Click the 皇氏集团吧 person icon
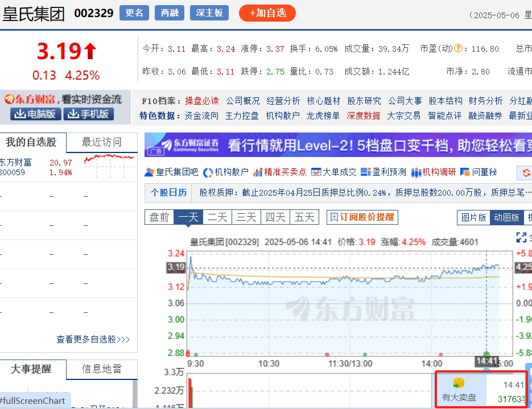Image resolution: width=532 pixels, height=409 pixels. pos(149,172)
